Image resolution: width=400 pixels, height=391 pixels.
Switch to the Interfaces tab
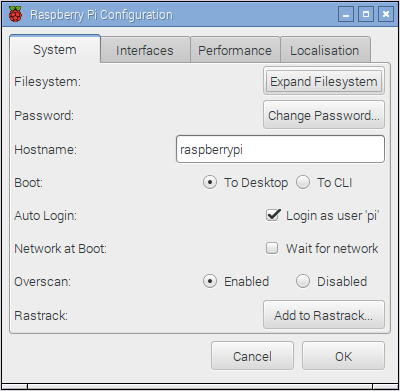[145, 50]
